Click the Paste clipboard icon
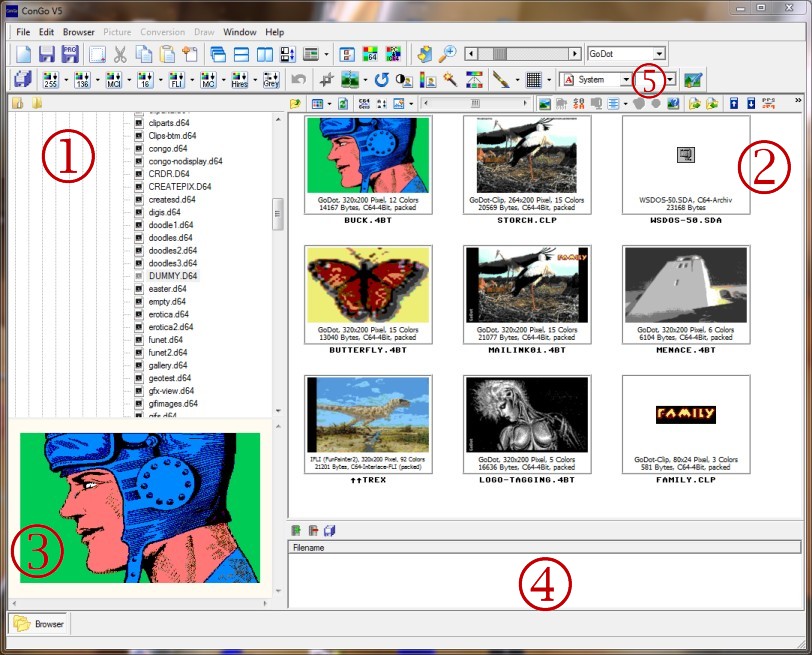This screenshot has width=812, height=655. (165, 53)
